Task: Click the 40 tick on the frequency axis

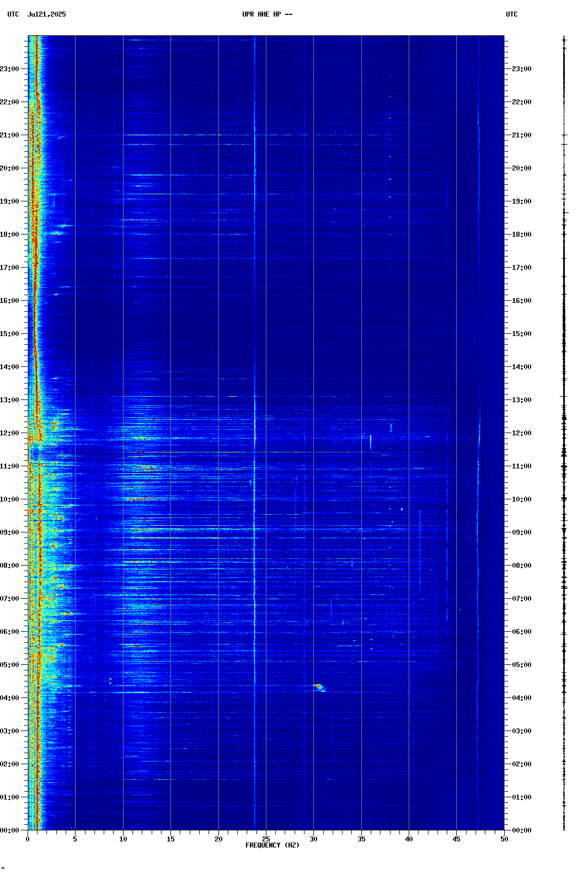Action: point(409,839)
